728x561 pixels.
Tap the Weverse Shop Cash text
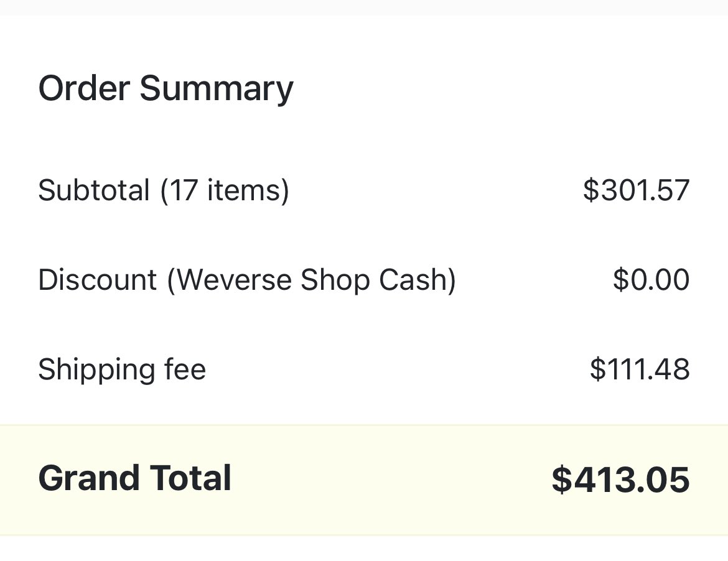pos(312,280)
